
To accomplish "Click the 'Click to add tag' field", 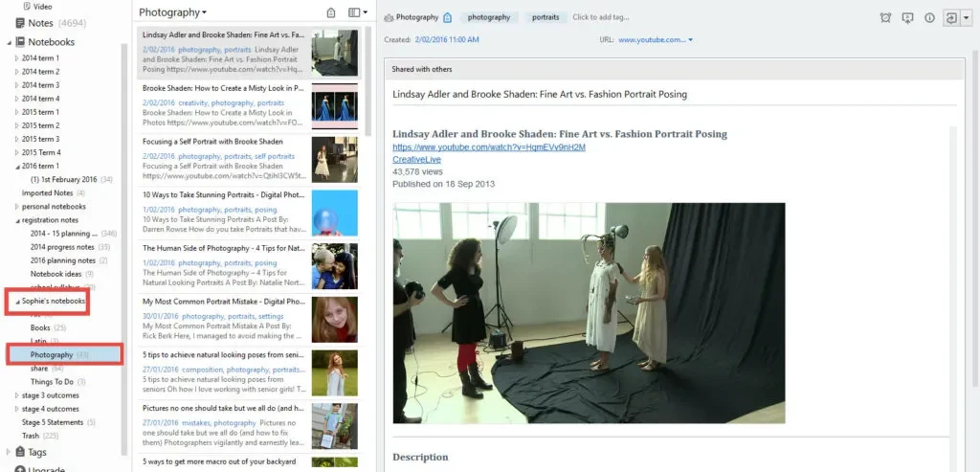I will [601, 17].
